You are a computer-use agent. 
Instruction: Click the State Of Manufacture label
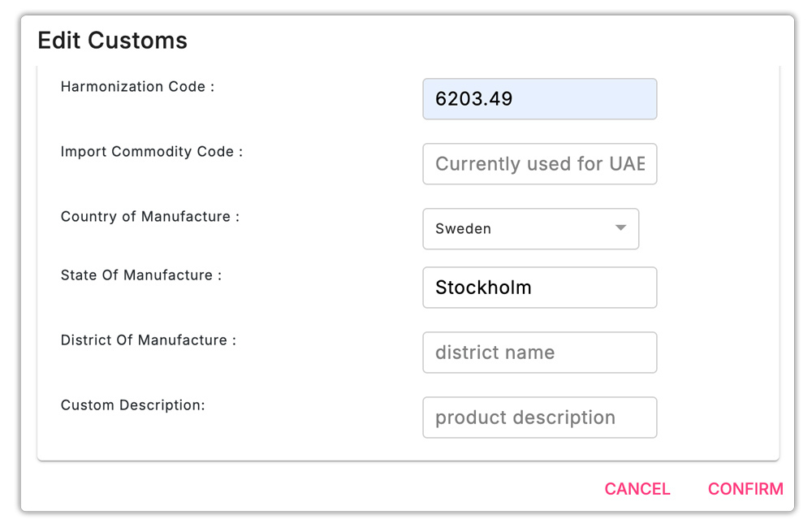(140, 275)
